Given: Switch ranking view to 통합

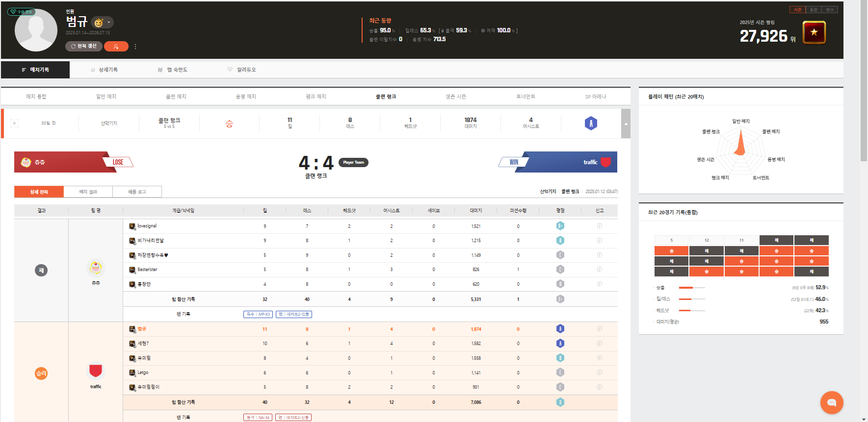Looking at the screenshot, I should pyautogui.click(x=814, y=10).
